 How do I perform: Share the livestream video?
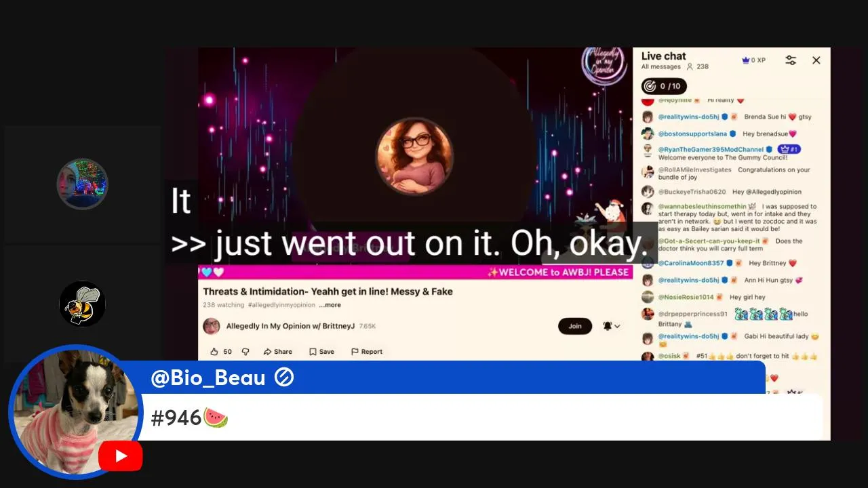[x=278, y=352]
